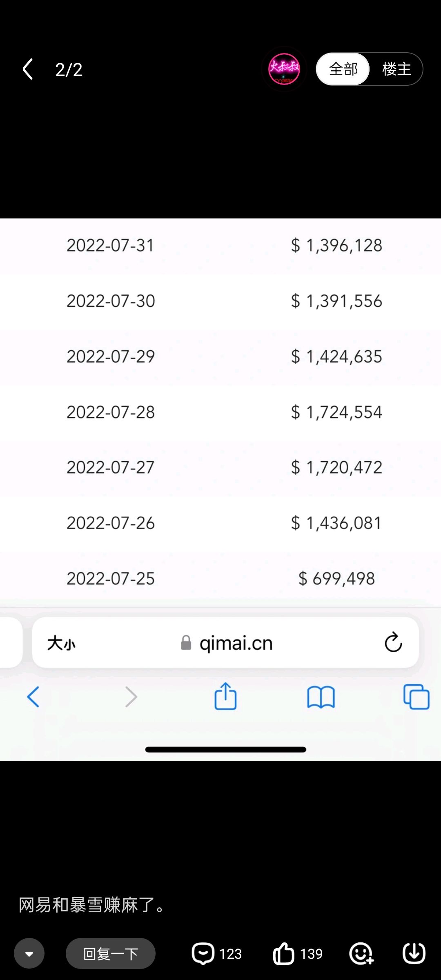Image resolution: width=441 pixels, height=980 pixels.
Task: Show Safari open tabs icon
Action: coord(416,697)
